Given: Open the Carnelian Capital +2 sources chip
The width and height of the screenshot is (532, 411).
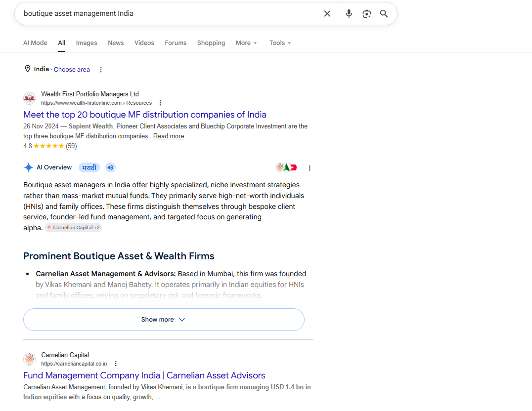Looking at the screenshot, I should point(73,228).
